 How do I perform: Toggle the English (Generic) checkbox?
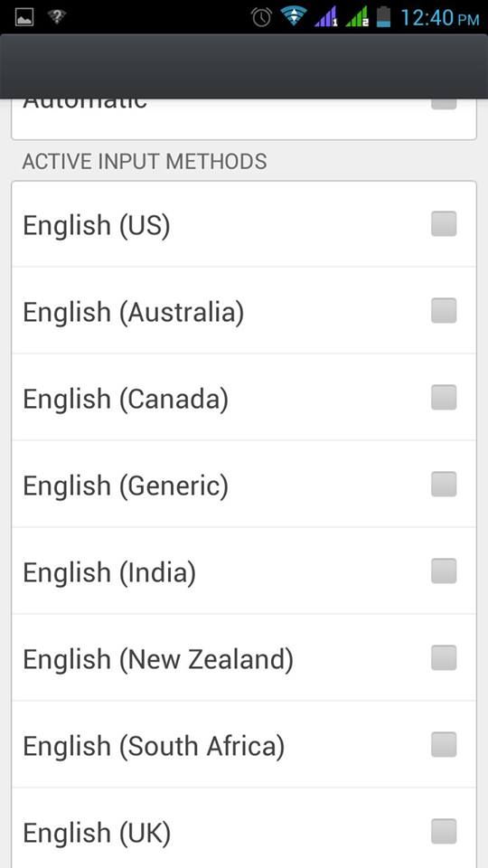point(444,485)
